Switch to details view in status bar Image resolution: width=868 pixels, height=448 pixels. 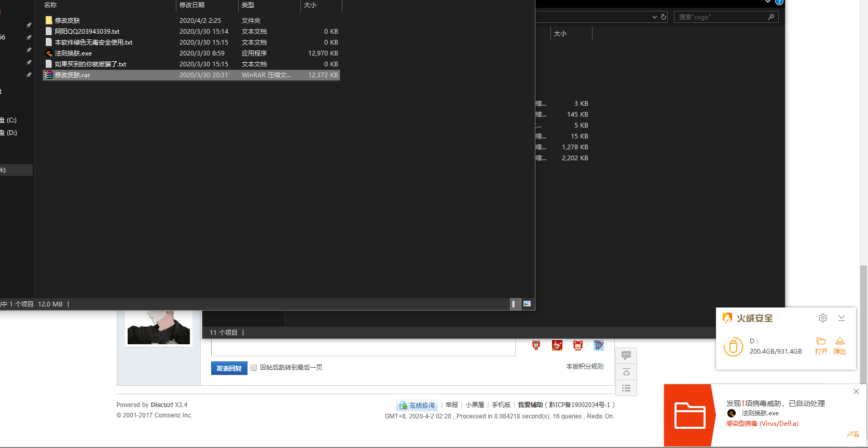pyautogui.click(x=514, y=304)
